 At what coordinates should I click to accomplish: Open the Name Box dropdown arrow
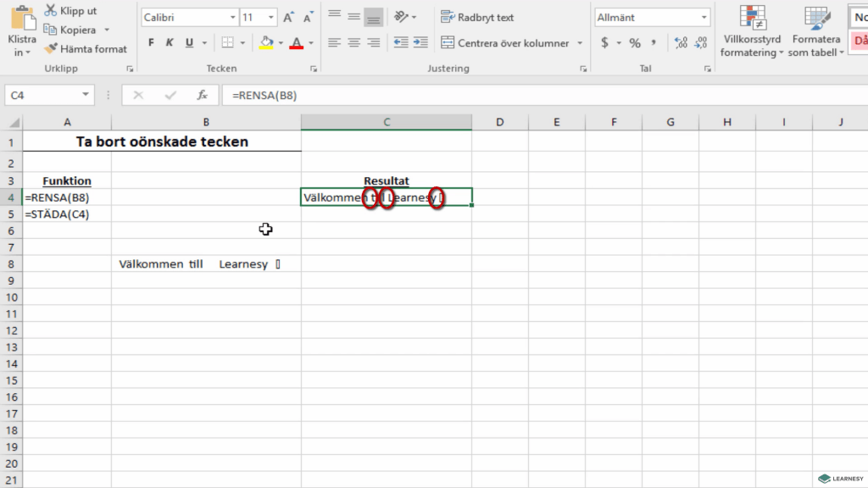tap(86, 96)
